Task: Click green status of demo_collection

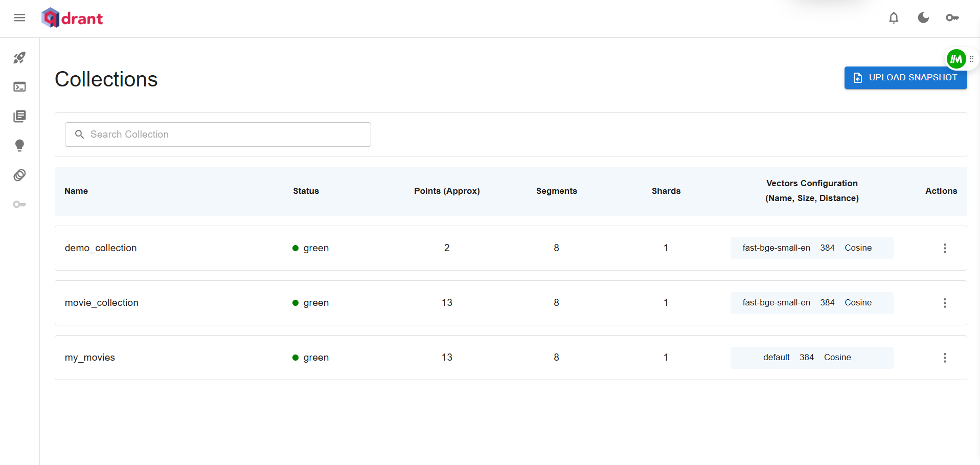Action: 310,248
